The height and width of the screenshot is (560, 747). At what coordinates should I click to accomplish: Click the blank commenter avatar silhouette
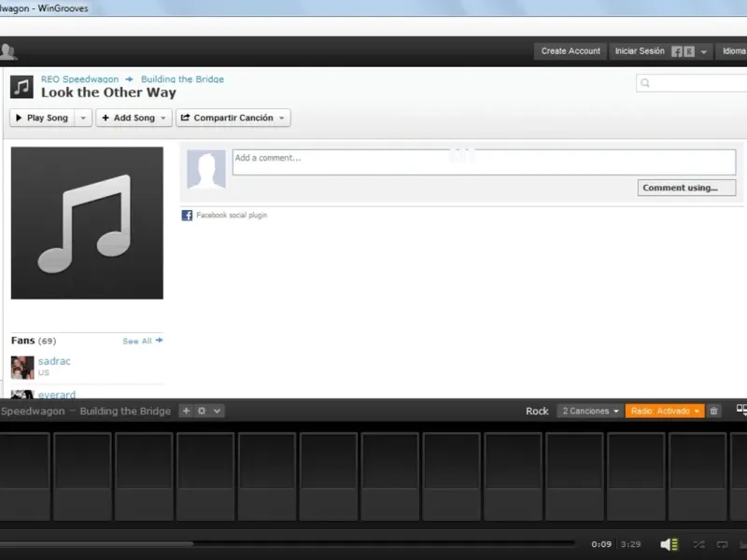click(205, 169)
